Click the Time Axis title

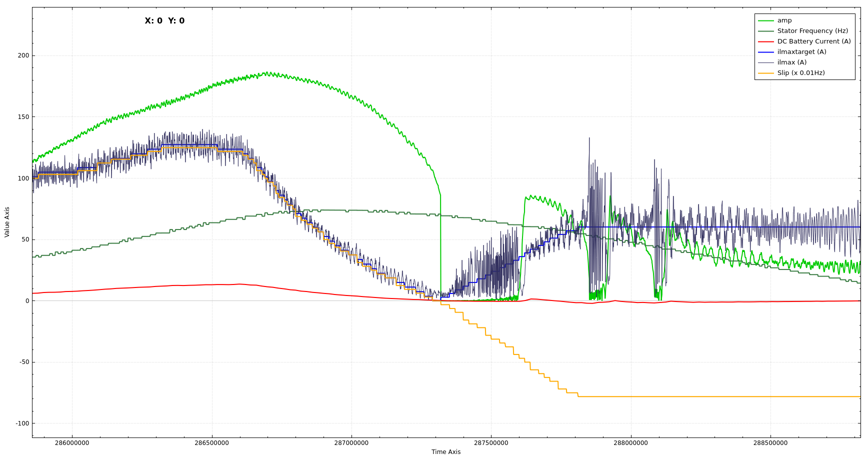coord(446,452)
